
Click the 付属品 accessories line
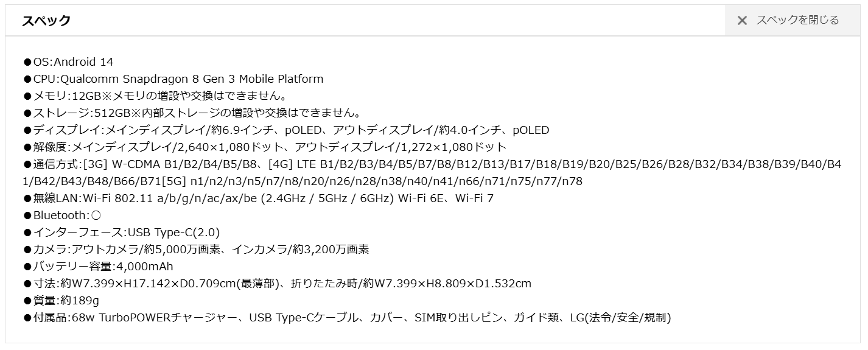pos(348,317)
